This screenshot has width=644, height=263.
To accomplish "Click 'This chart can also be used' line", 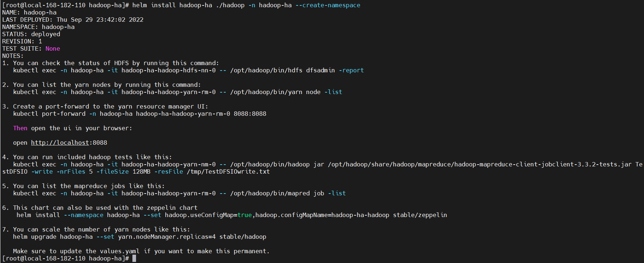I will click(x=99, y=208).
